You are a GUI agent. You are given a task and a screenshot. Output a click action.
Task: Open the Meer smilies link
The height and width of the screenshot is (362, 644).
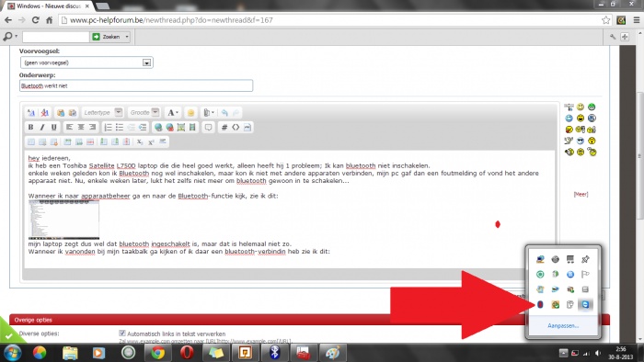coord(581,195)
